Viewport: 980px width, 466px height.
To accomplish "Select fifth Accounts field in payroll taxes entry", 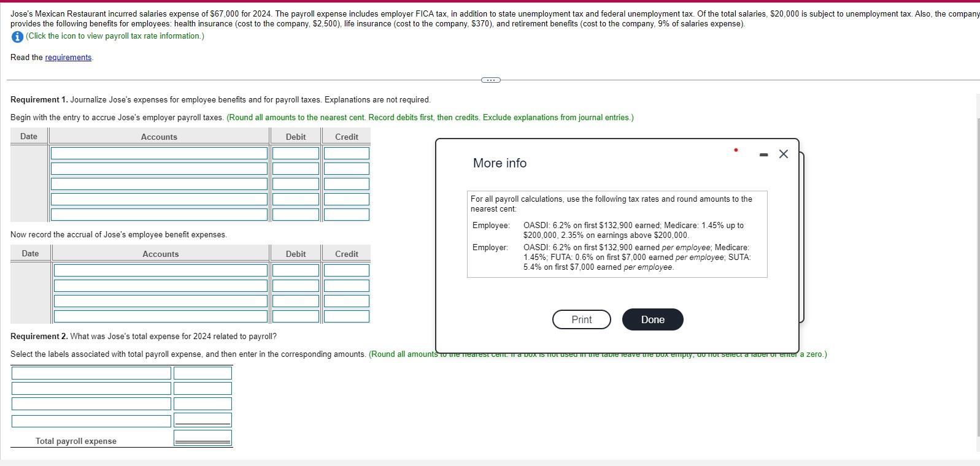I will coord(159,215).
